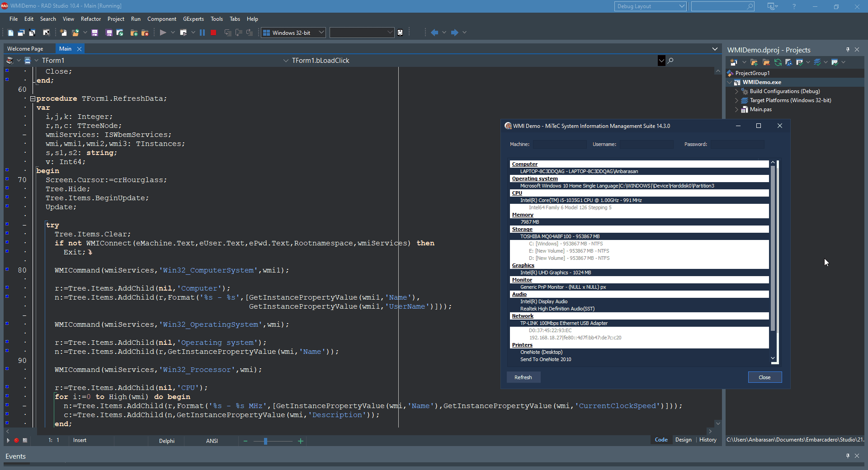Click the Run (green play) toolbar icon
This screenshot has width=868, height=470.
click(163, 33)
